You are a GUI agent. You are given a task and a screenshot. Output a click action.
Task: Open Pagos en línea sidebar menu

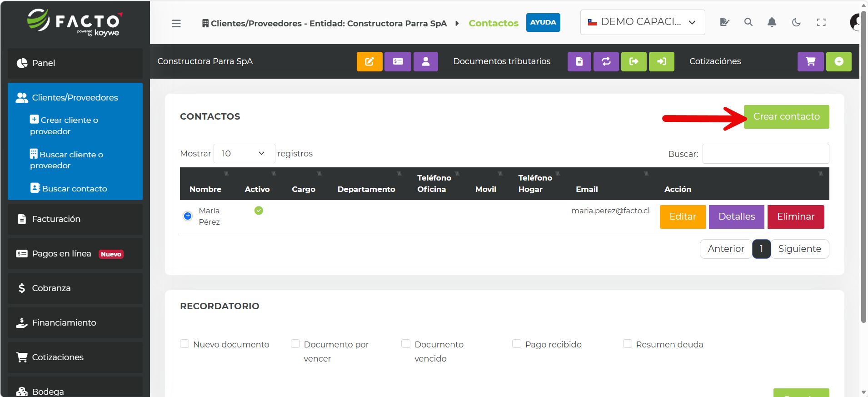pos(75,254)
